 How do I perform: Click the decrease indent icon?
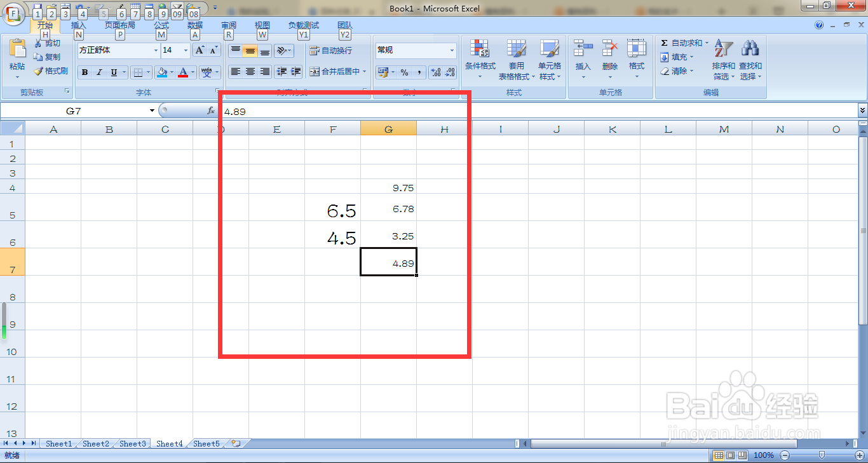[281, 72]
